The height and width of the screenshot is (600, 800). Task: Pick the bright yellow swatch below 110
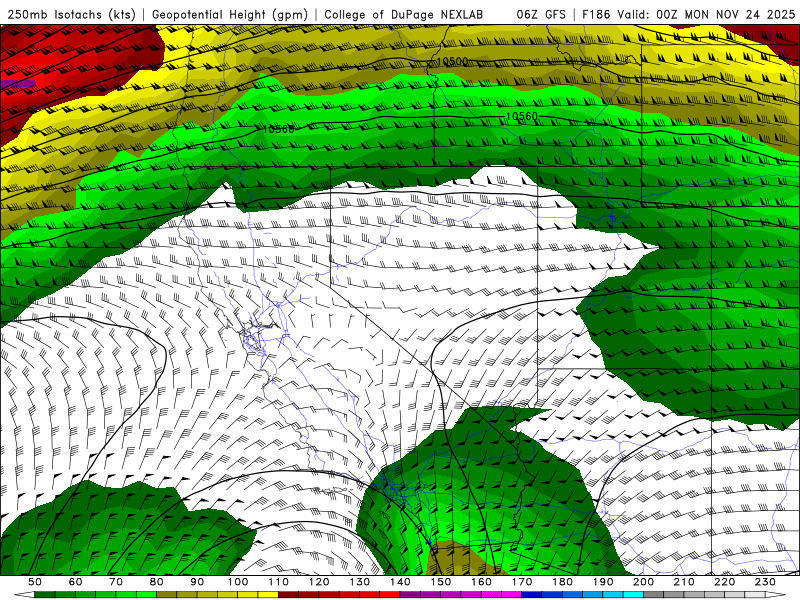268,595
